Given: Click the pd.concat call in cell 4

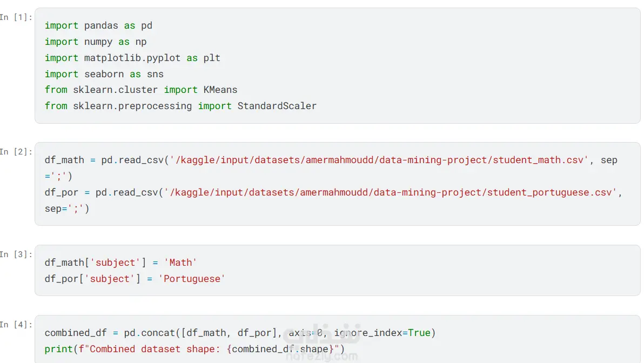Looking at the screenshot, I should pos(280,333).
